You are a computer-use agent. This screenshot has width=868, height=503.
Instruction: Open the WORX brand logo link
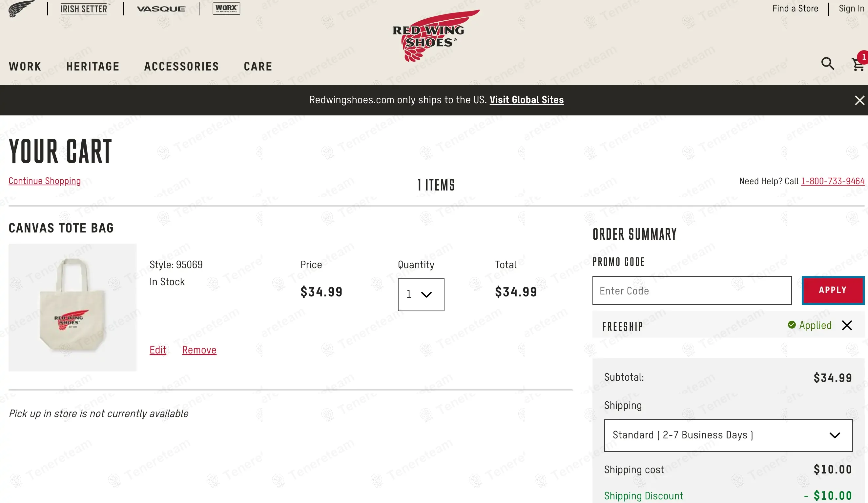click(226, 8)
